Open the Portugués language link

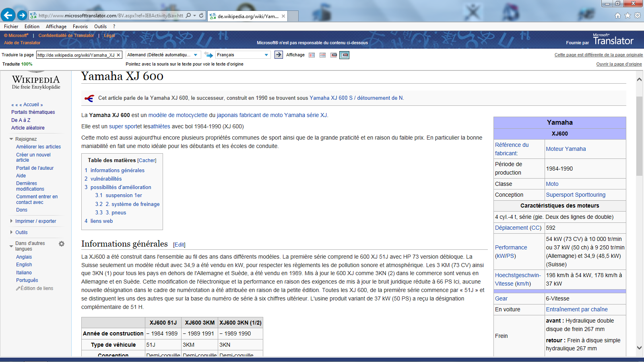tap(27, 280)
